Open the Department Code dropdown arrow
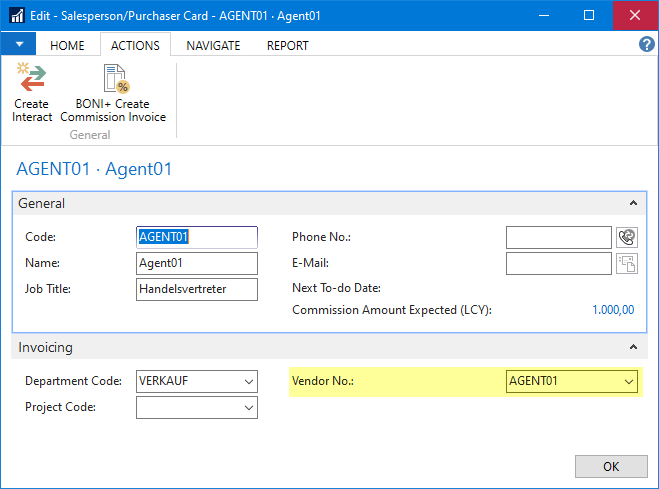The width and height of the screenshot is (659, 489). pos(249,381)
